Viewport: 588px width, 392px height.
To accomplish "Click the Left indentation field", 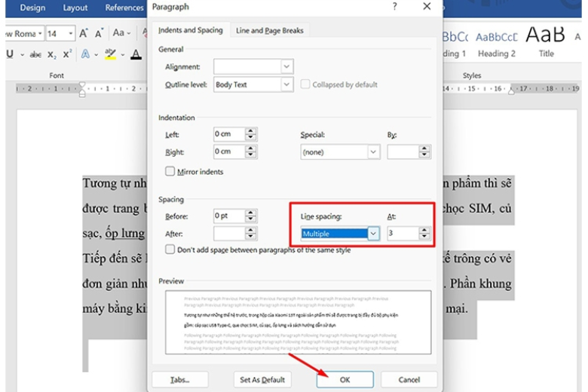I will (x=229, y=134).
